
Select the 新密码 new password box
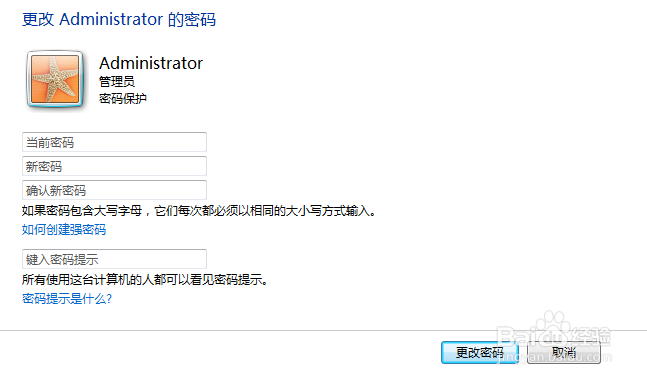(x=114, y=166)
